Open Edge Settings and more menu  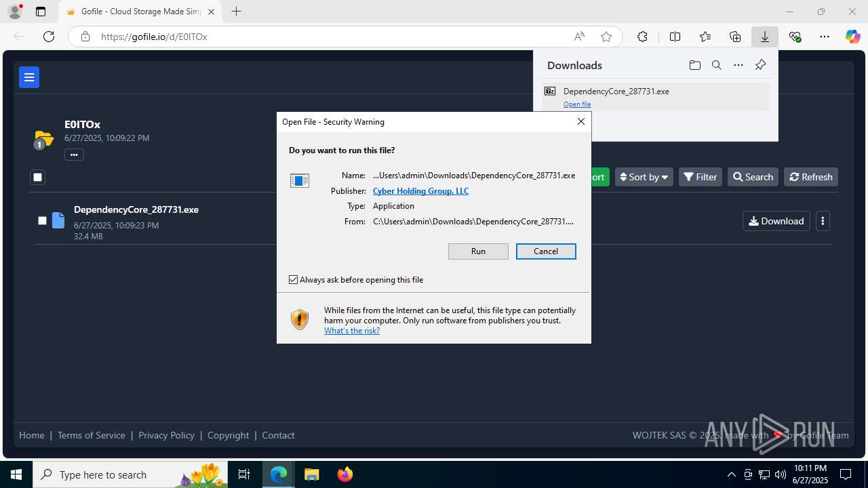[825, 37]
